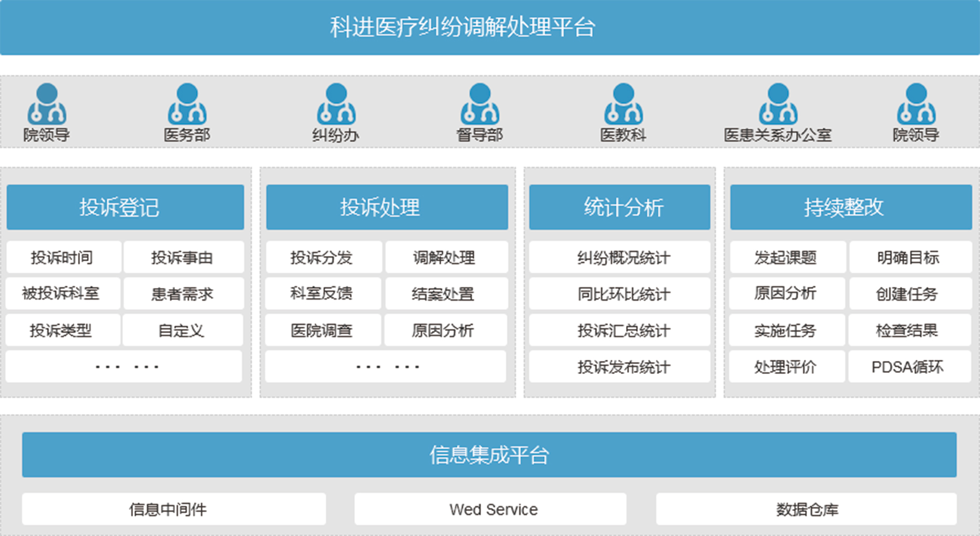Click the leftmost 院领导 icon
The height and width of the screenshot is (536, 980).
pyautogui.click(x=47, y=105)
